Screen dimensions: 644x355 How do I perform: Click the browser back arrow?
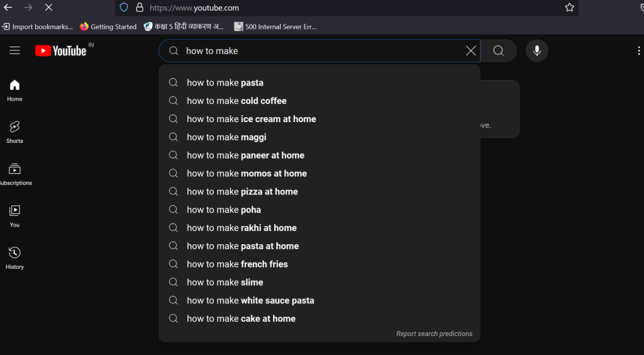point(8,8)
